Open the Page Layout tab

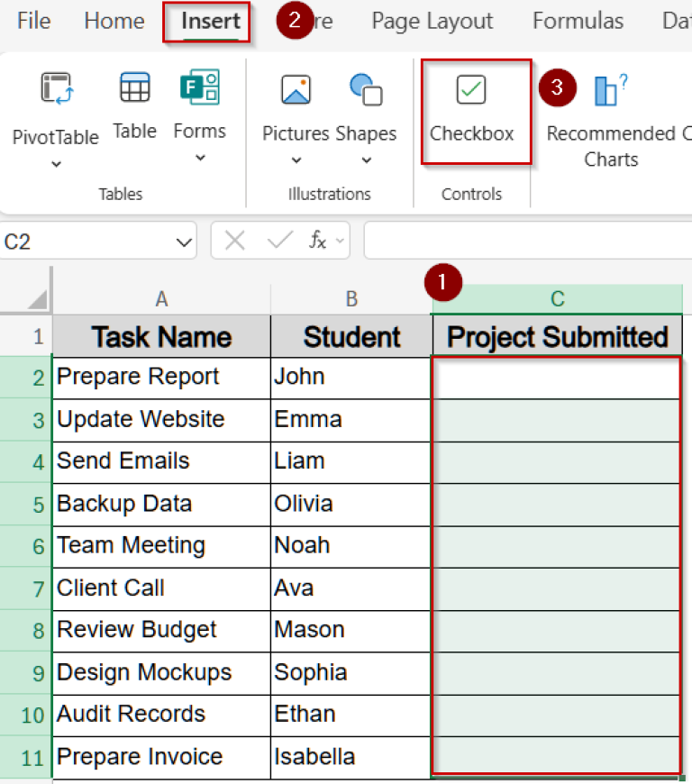pyautogui.click(x=432, y=21)
